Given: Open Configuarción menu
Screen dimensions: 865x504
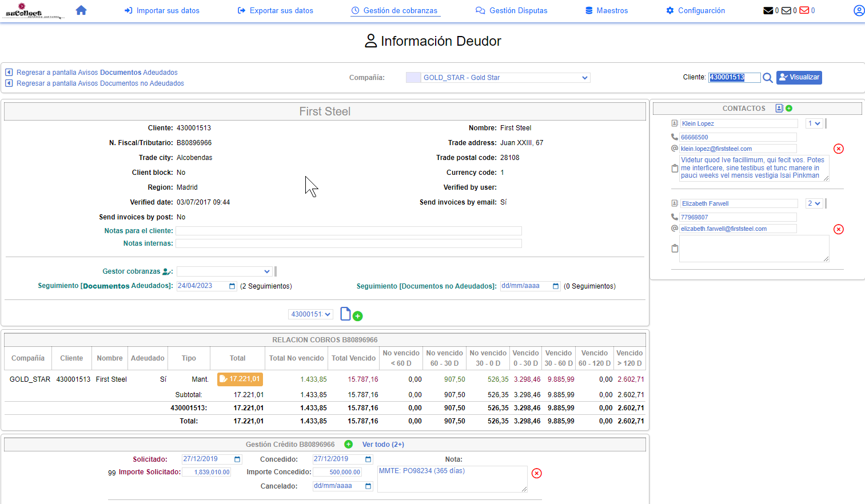Looking at the screenshot, I should (695, 10).
